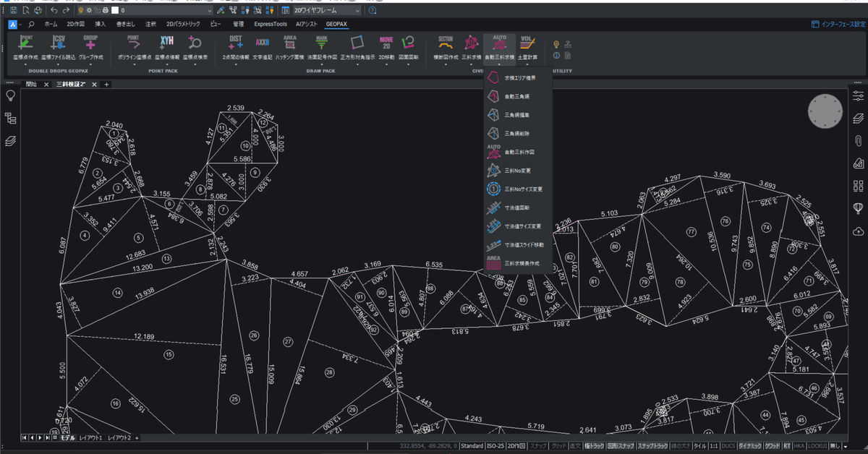This screenshot has width=868, height=454.
Task: Select the DIST 2点間の情報 tool
Action: [235, 46]
